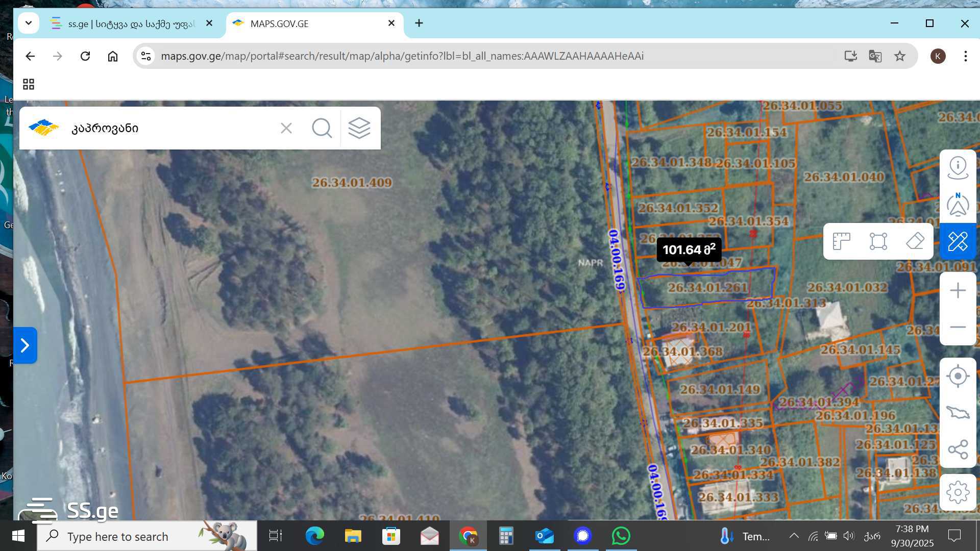Open the map layers panel
The height and width of the screenshot is (551, 980).
tap(359, 128)
